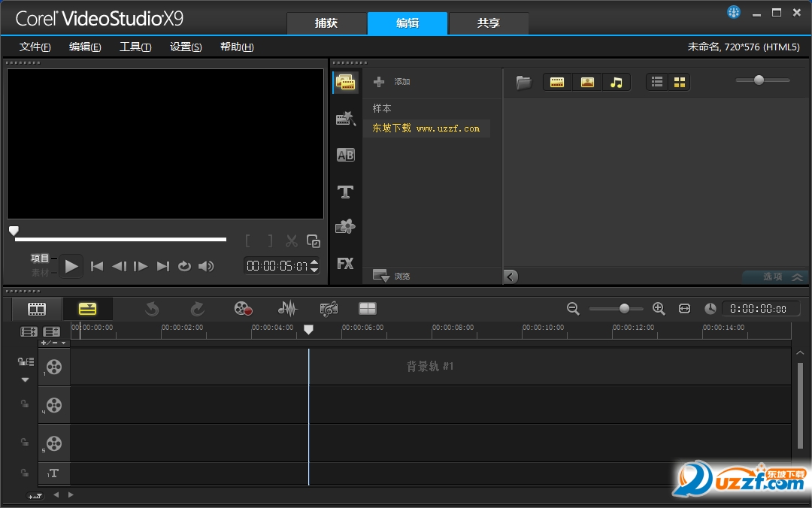Switch to timeline view
The image size is (812, 508).
87,309
